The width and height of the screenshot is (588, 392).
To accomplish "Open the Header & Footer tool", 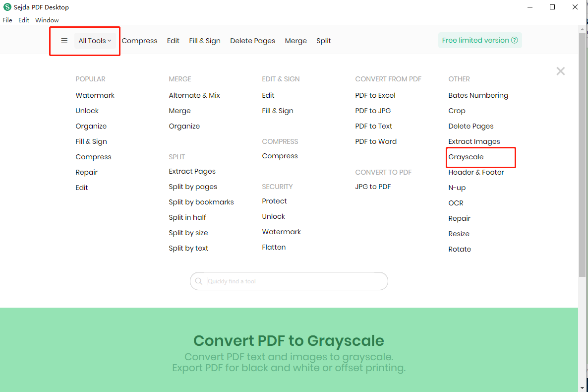I will [476, 172].
